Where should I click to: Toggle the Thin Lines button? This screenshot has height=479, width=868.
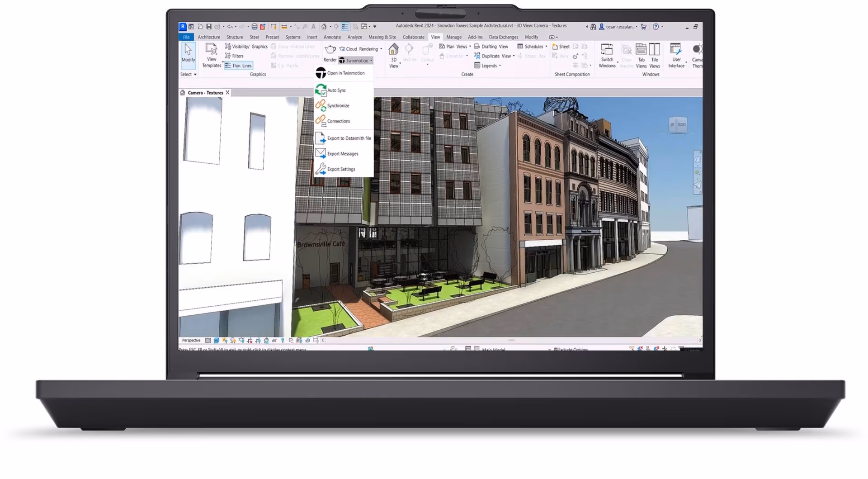(238, 66)
